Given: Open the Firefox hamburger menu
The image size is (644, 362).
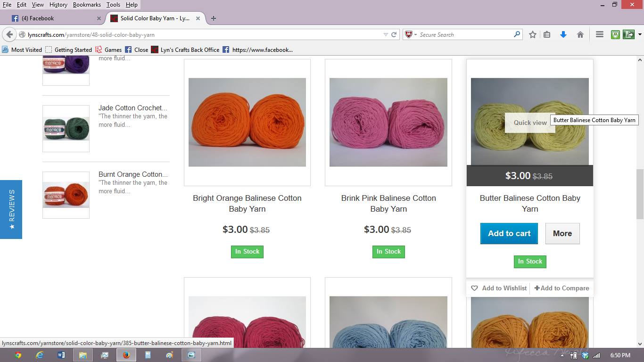Looking at the screenshot, I should point(600,34).
